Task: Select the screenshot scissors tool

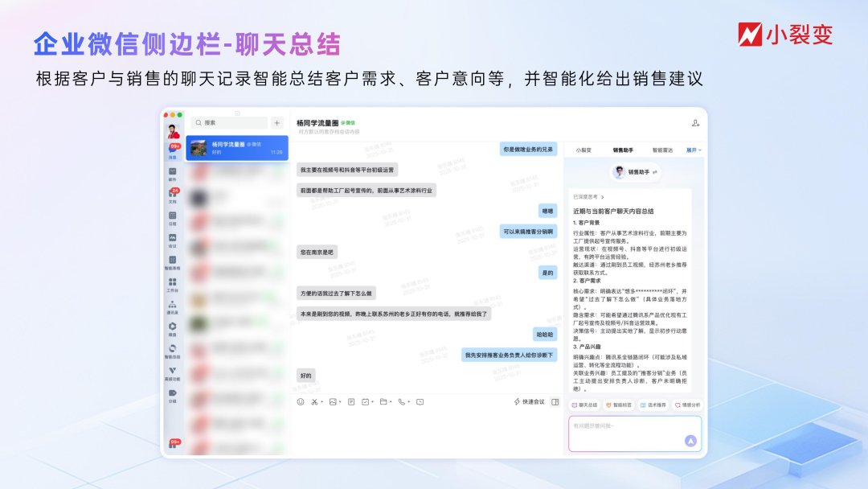Action: [x=315, y=401]
